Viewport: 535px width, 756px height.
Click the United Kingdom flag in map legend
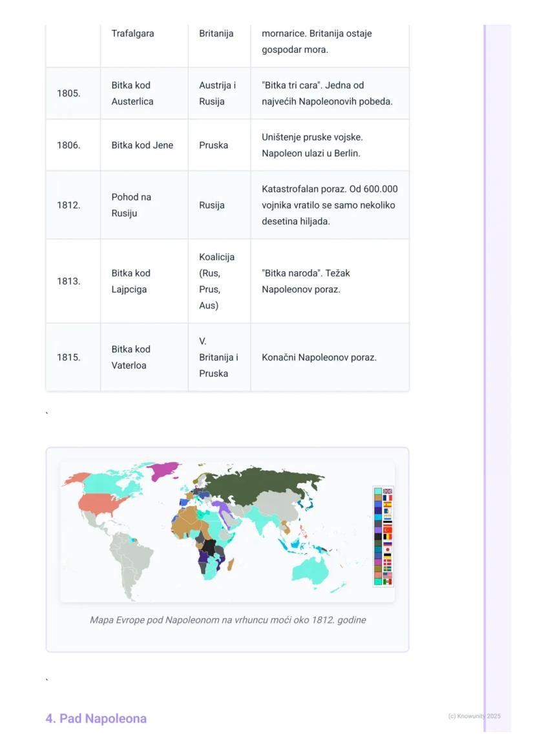tap(388, 491)
